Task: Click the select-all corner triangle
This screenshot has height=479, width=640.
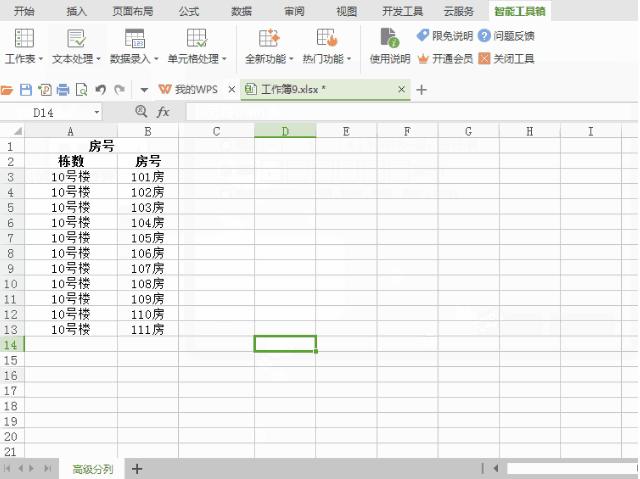Action: tap(18, 131)
